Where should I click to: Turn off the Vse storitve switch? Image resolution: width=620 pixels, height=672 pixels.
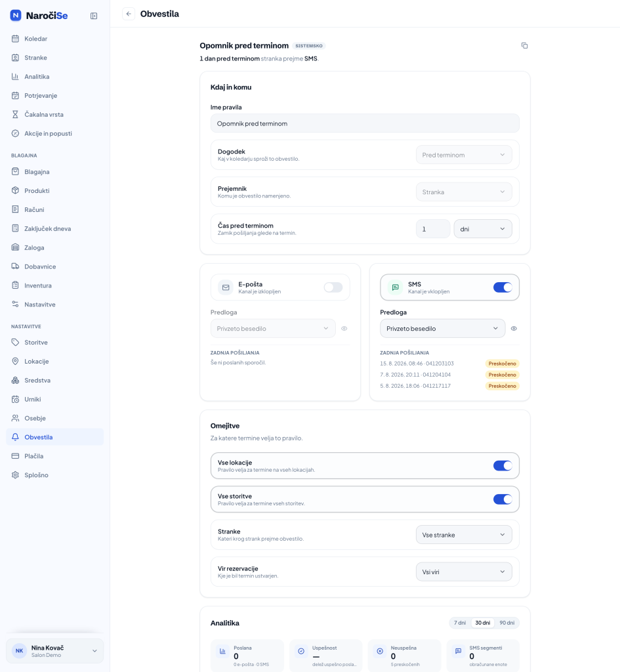tap(503, 499)
